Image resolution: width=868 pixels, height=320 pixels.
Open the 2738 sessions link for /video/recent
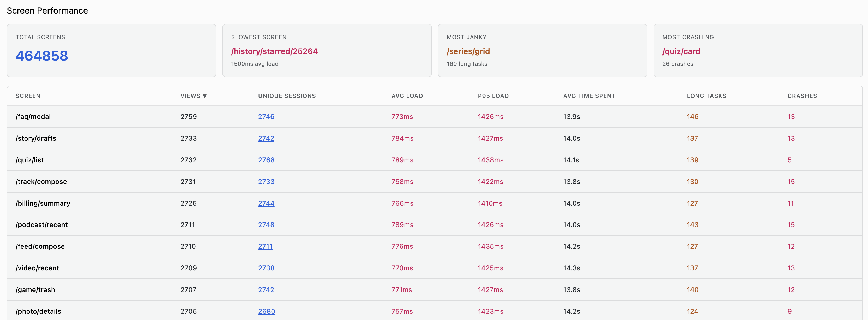266,268
